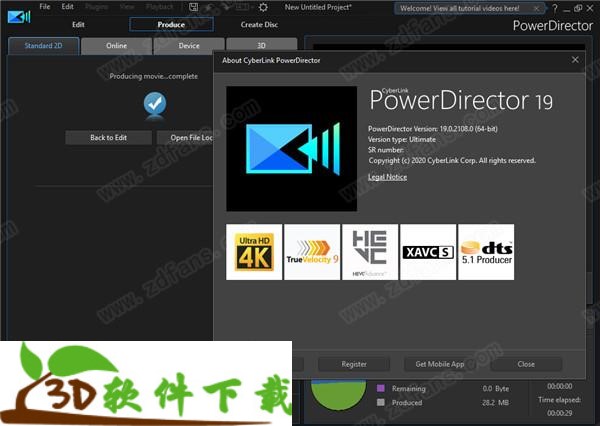Click the Close button in About dialog
Viewport: 600px width, 426px height.
(526, 364)
